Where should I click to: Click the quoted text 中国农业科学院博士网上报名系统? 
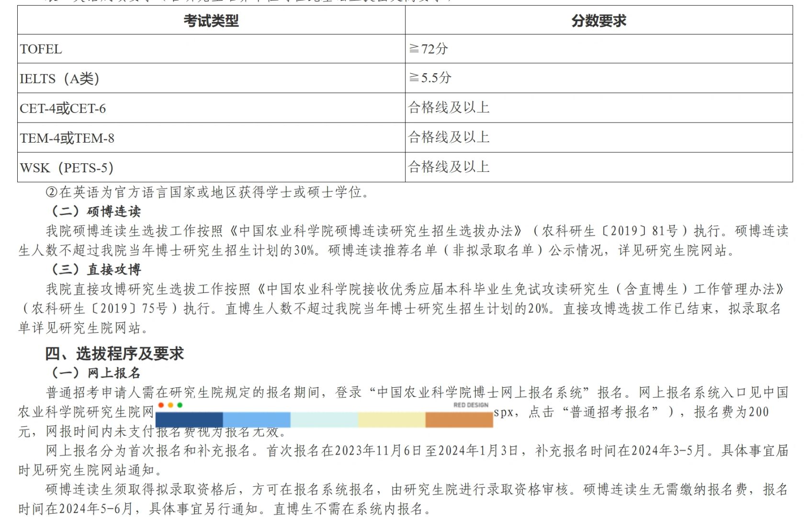point(479,393)
